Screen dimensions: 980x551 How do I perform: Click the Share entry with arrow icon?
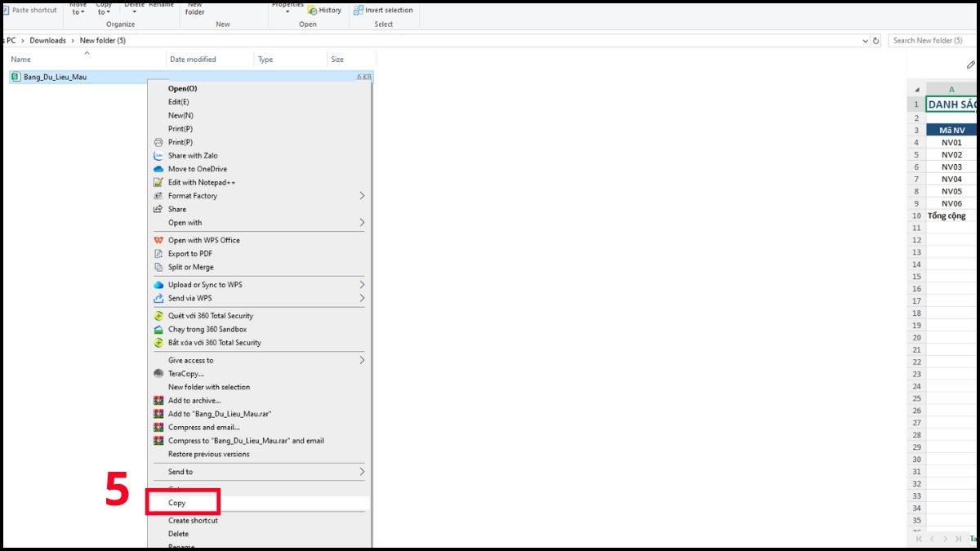coord(158,209)
